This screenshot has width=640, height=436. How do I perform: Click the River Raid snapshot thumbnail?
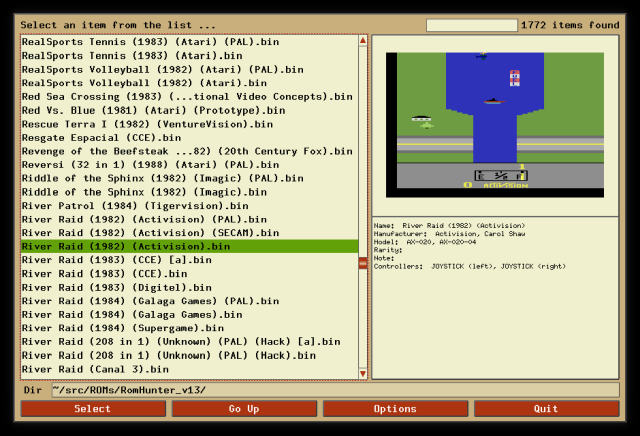pyautogui.click(x=495, y=125)
